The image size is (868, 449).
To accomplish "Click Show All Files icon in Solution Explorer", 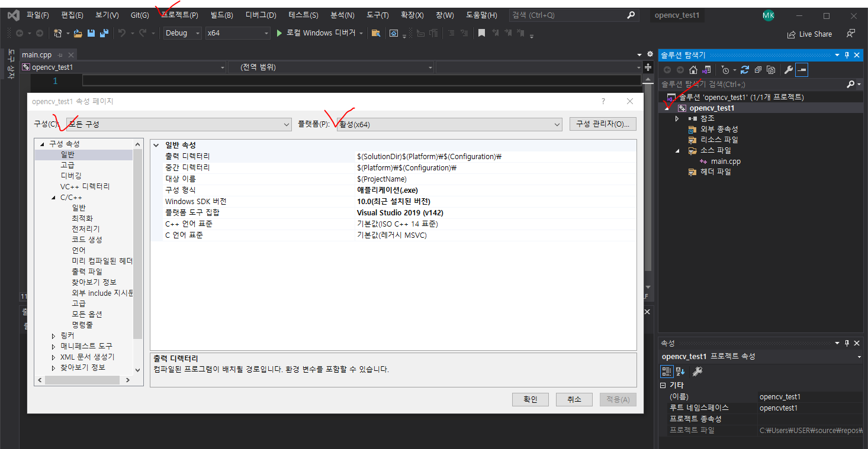I will coord(771,70).
